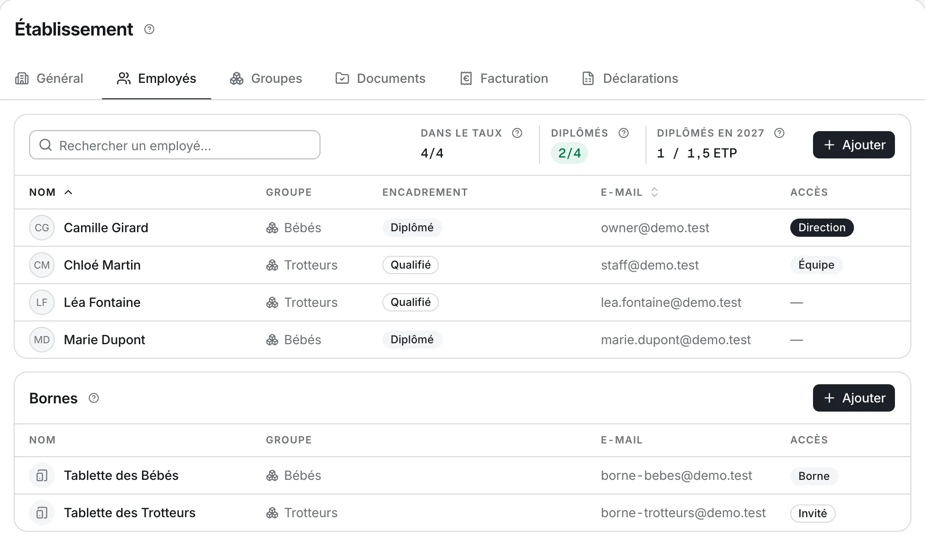Viewport: 925px width, 560px height.
Task: Click Ajouter button in Bornes panel
Action: tap(854, 398)
